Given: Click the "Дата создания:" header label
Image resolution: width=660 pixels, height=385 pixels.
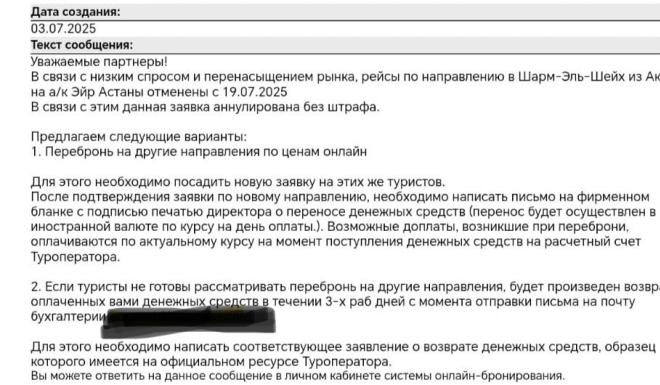Looking at the screenshot, I should [x=75, y=12].
